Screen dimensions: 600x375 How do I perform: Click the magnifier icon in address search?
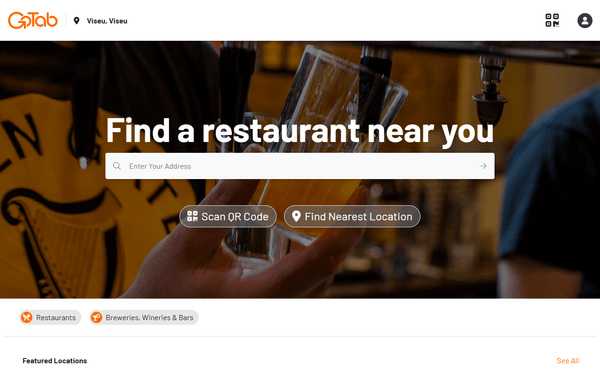tap(117, 166)
